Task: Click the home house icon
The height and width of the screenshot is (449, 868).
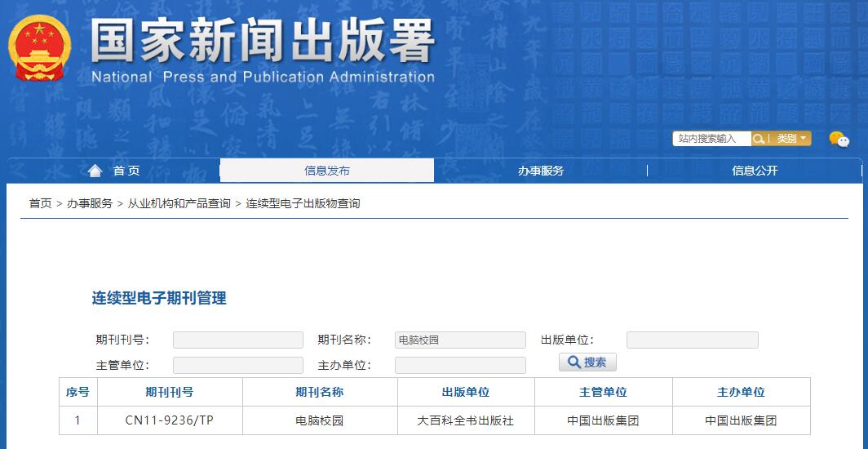Action: coord(95,171)
